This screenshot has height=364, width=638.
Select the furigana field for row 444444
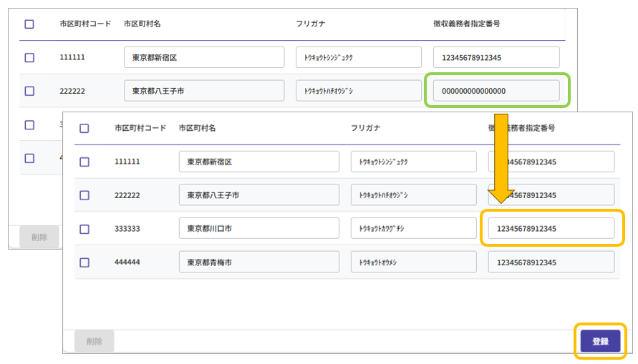pos(413,262)
